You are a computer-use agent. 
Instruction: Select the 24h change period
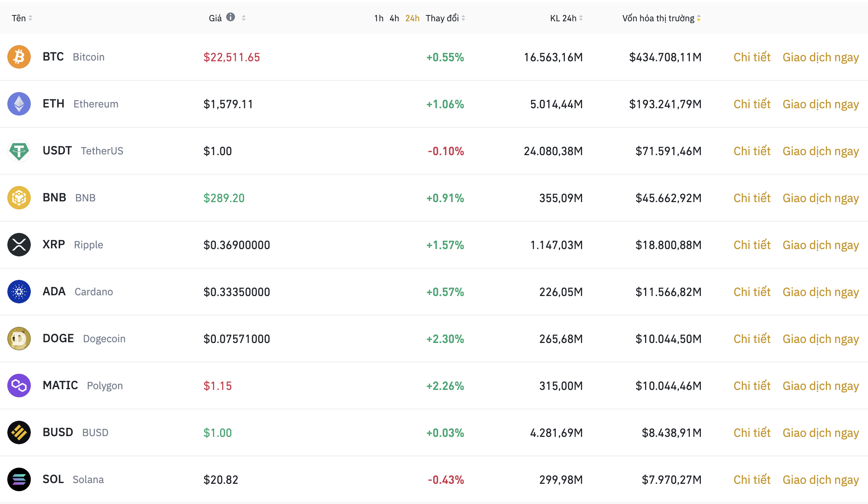412,18
